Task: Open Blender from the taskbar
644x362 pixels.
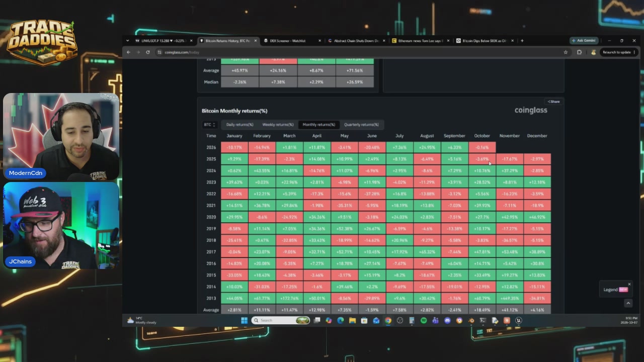Action: pyautogui.click(x=471, y=320)
